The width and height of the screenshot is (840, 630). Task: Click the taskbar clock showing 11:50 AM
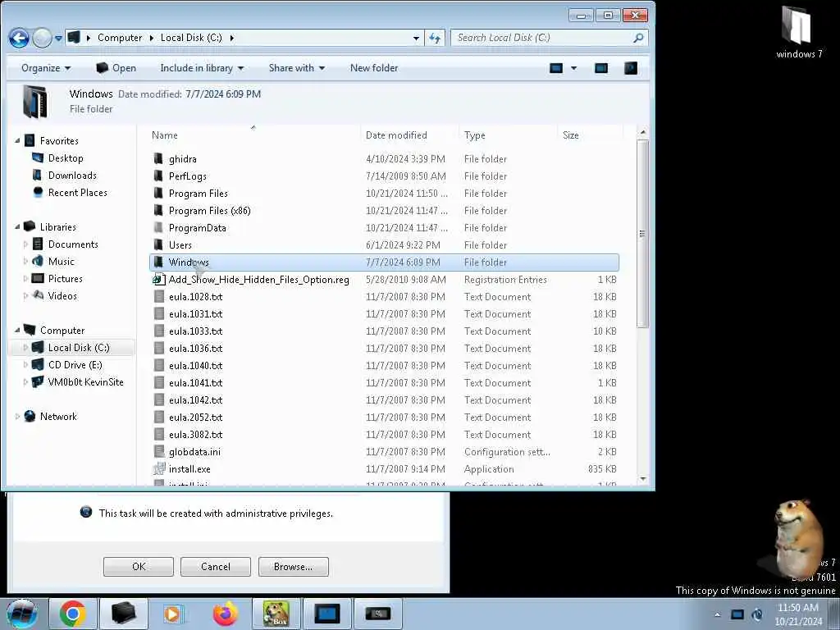click(798, 614)
